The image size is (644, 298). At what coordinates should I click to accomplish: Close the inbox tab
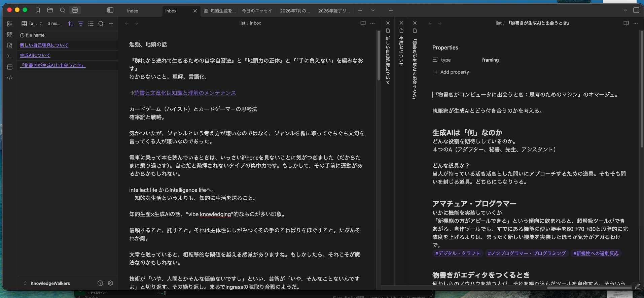195,11
